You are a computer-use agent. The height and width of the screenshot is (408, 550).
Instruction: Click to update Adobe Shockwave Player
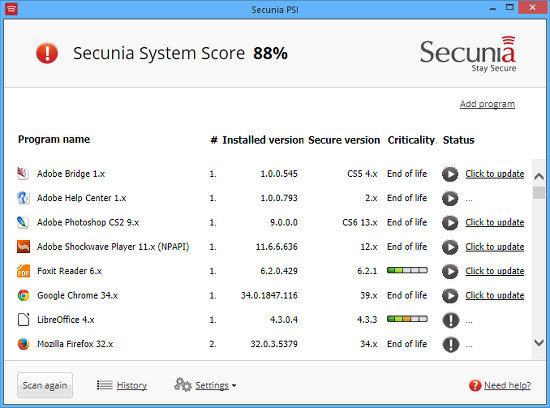click(x=495, y=247)
